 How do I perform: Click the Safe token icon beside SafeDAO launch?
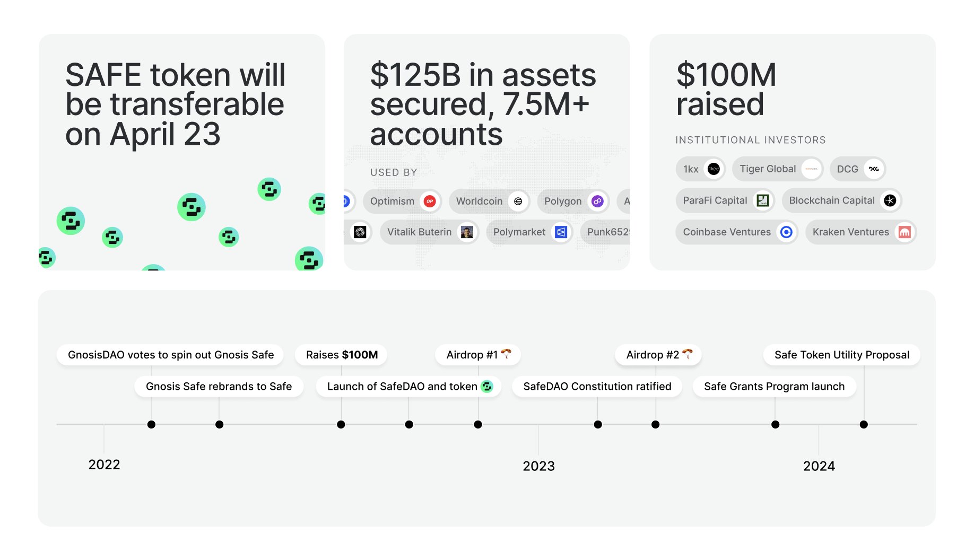click(x=486, y=387)
